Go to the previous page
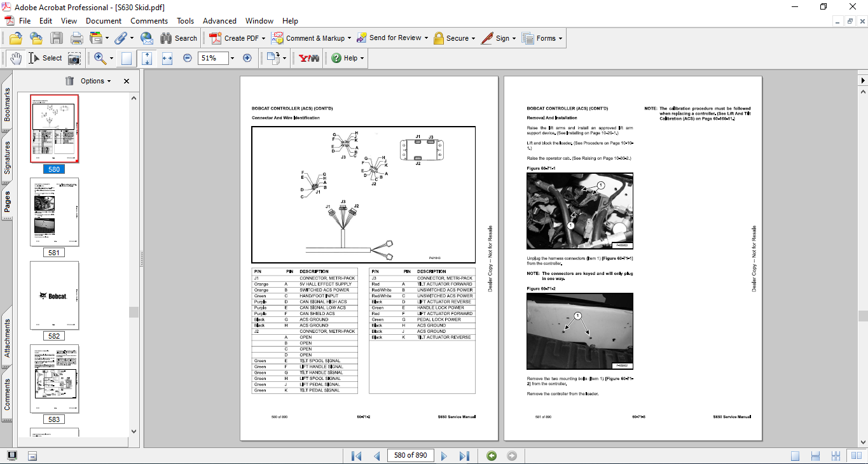Screen dimensions: 868x464 click(x=377, y=456)
